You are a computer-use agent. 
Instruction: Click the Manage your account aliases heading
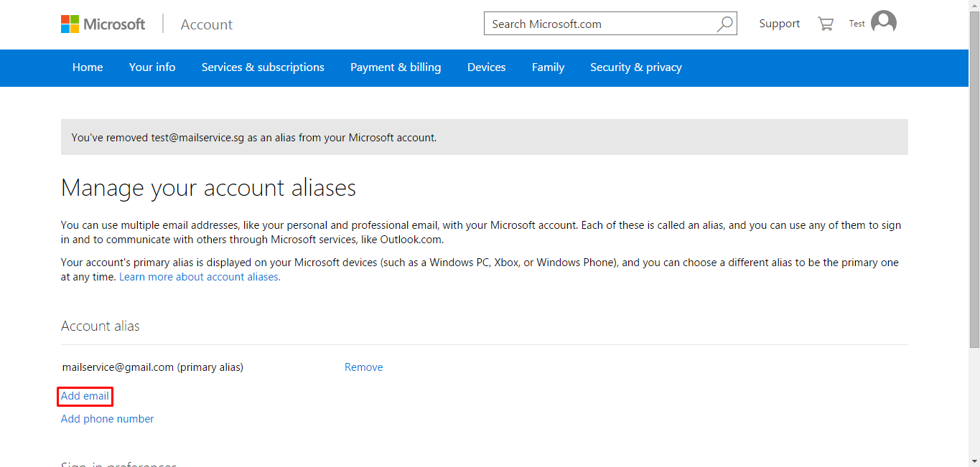point(208,188)
